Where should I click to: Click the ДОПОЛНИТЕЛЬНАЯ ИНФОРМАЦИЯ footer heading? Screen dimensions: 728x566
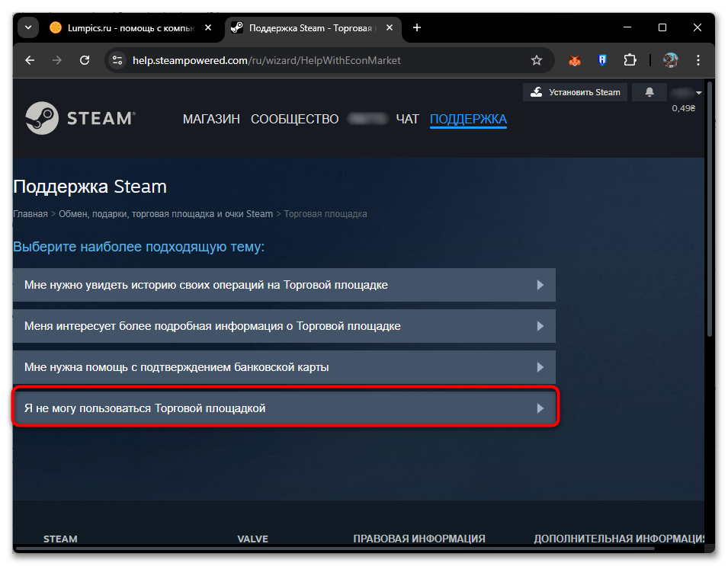(619, 539)
